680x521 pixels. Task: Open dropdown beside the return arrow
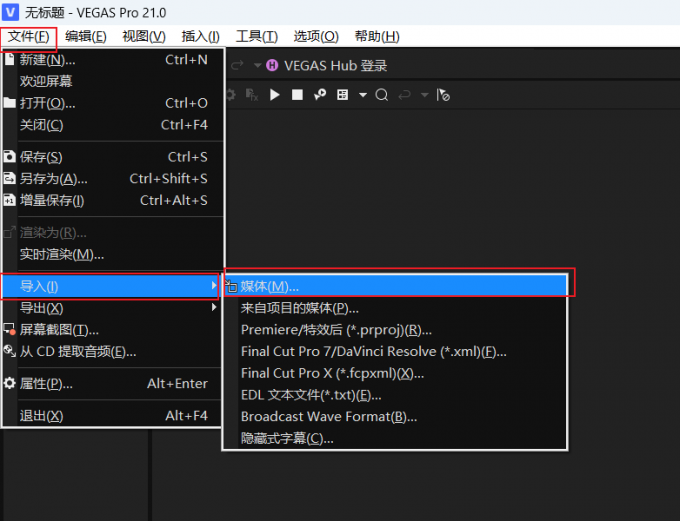425,95
